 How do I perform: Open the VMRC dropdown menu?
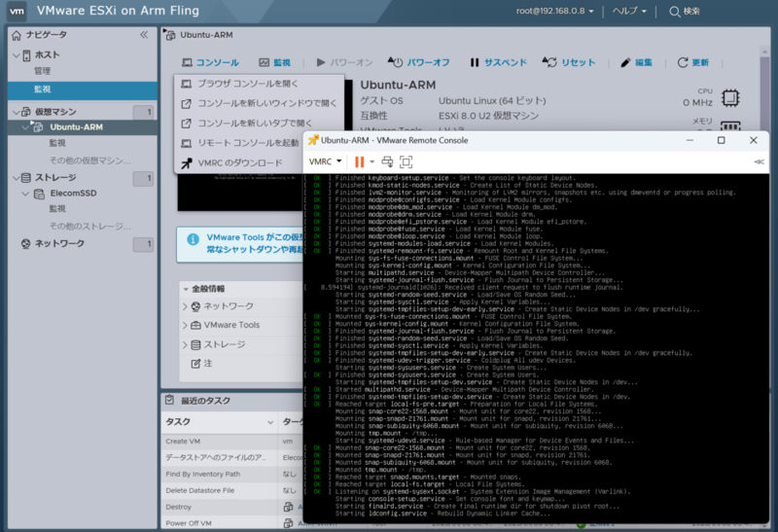click(325, 161)
